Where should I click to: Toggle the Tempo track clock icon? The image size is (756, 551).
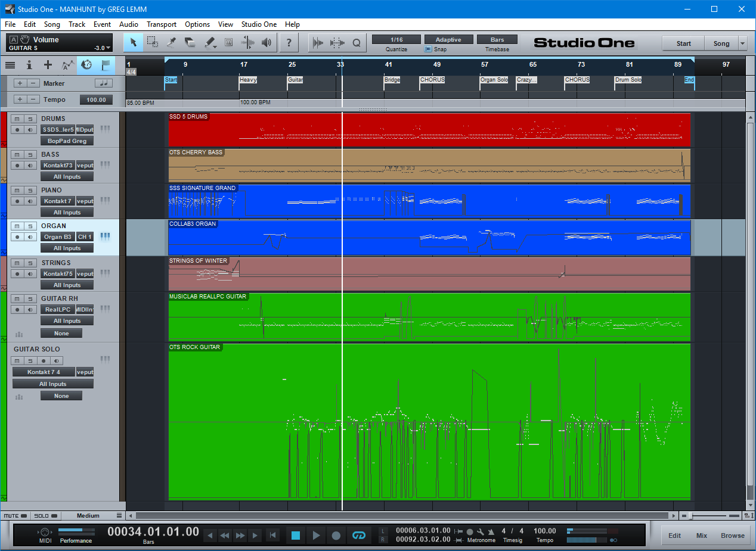click(87, 65)
